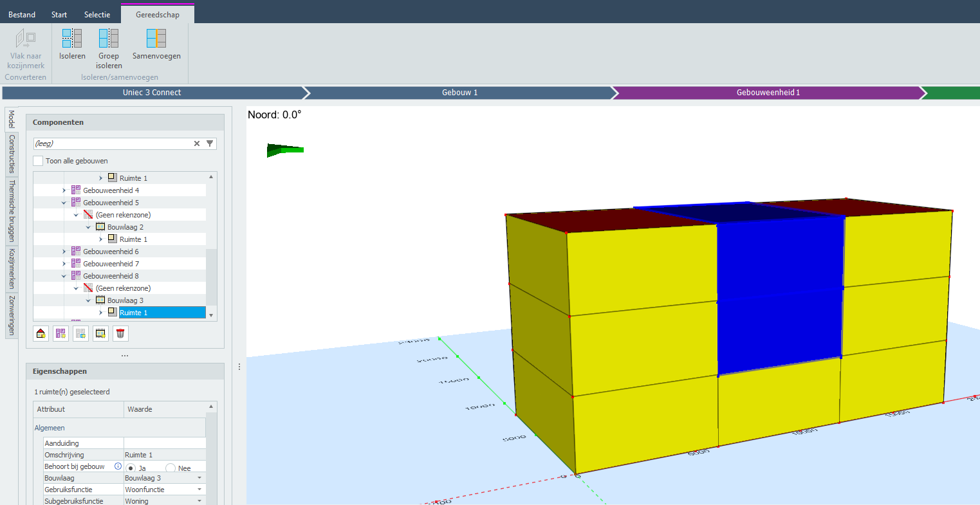980x505 pixels.
Task: Enable the Toon alle gebouwen checkbox
Action: [x=39, y=161]
